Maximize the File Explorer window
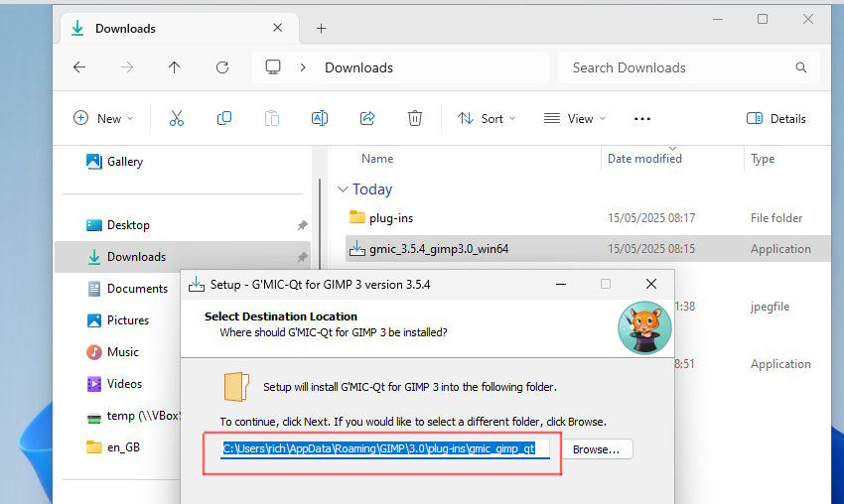The width and height of the screenshot is (844, 504). [x=763, y=20]
